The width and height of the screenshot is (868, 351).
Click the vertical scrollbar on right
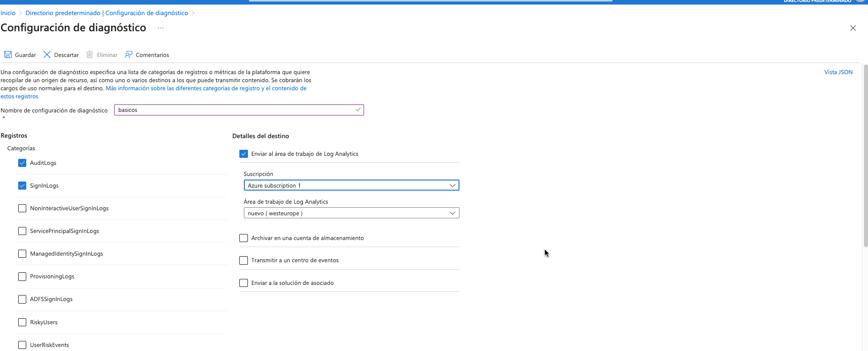[865, 151]
